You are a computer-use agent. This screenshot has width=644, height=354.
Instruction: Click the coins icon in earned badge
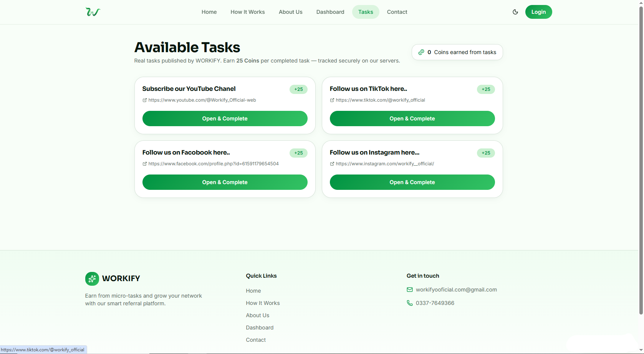421,52
